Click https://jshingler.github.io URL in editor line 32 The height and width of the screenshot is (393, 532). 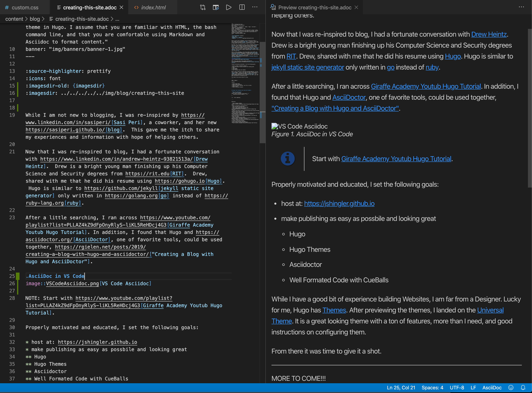click(x=97, y=342)
